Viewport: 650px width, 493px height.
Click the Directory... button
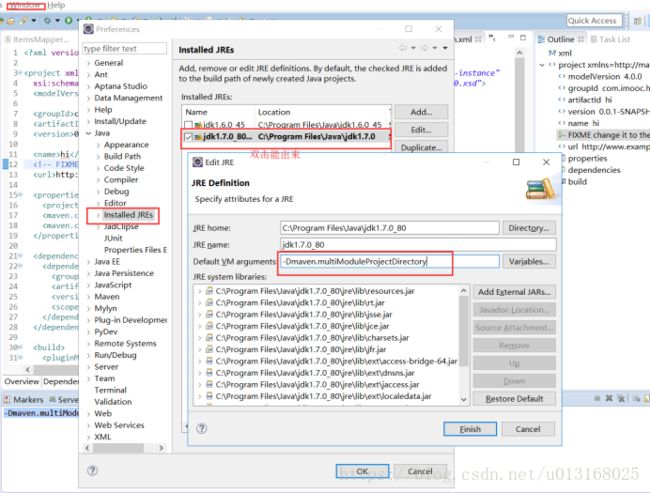[x=529, y=228]
